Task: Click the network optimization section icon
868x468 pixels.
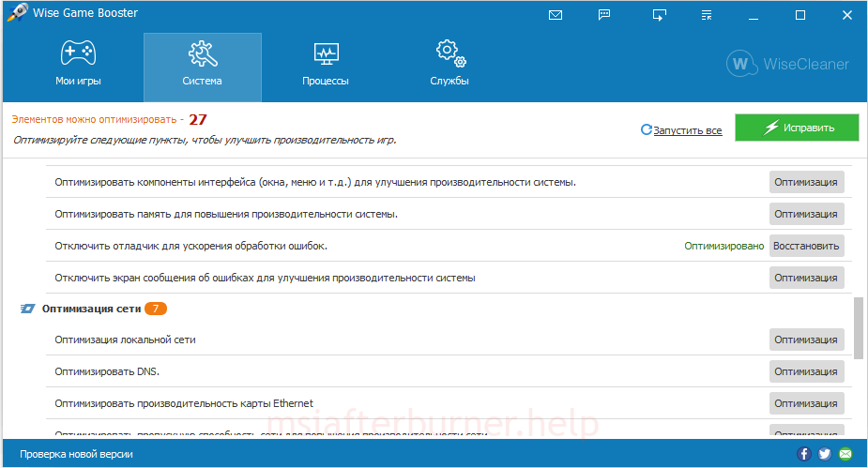Action: [x=27, y=309]
